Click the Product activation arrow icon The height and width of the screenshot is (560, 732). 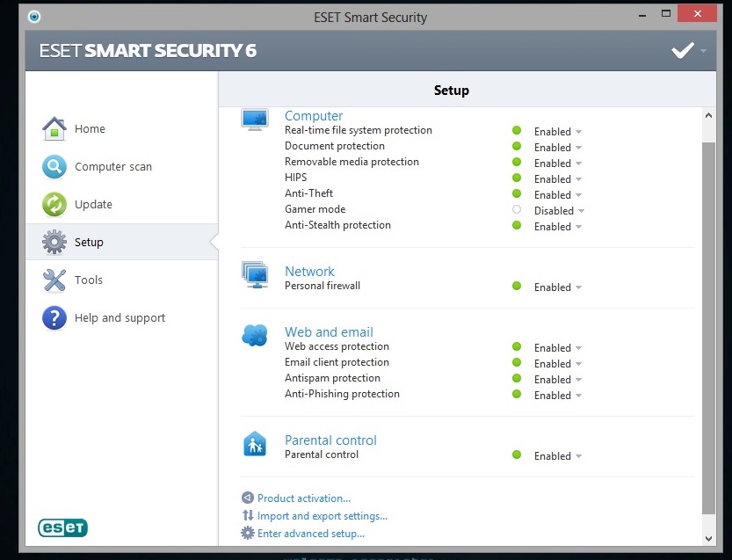[248, 498]
